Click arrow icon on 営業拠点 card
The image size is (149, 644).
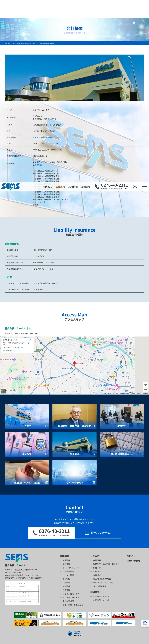point(94,454)
